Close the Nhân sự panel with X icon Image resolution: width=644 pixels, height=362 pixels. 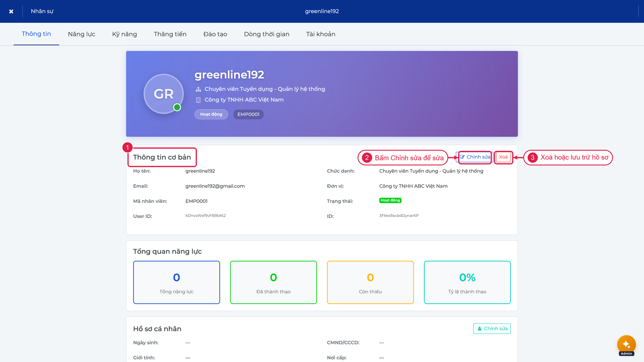(x=11, y=11)
